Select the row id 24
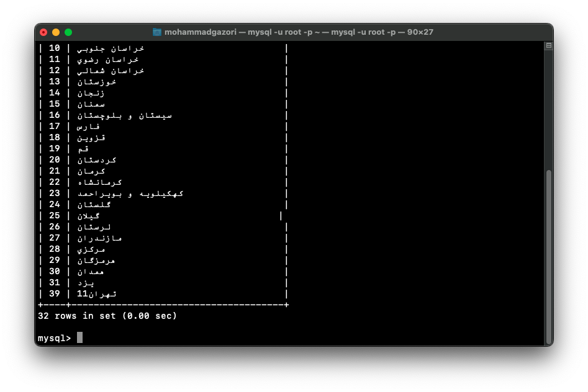This screenshot has width=588, height=392. click(x=55, y=205)
